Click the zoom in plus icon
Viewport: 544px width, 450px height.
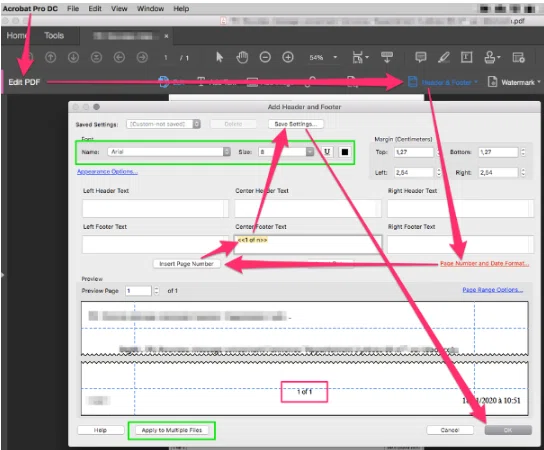tap(288, 57)
